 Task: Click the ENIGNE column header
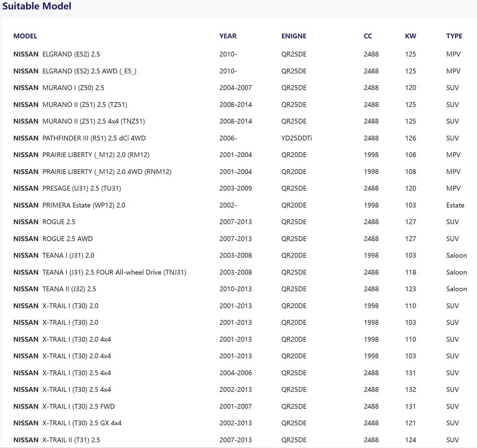(x=294, y=36)
